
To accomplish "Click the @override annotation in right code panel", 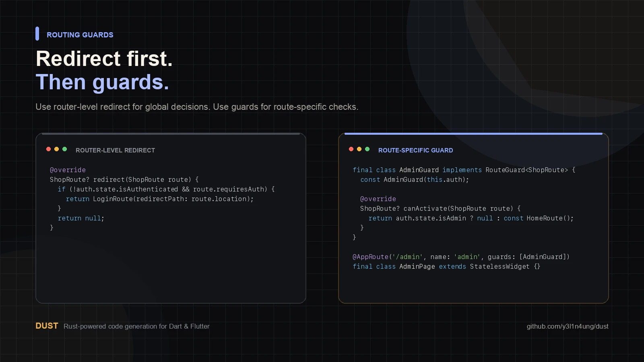I will coord(378,199).
